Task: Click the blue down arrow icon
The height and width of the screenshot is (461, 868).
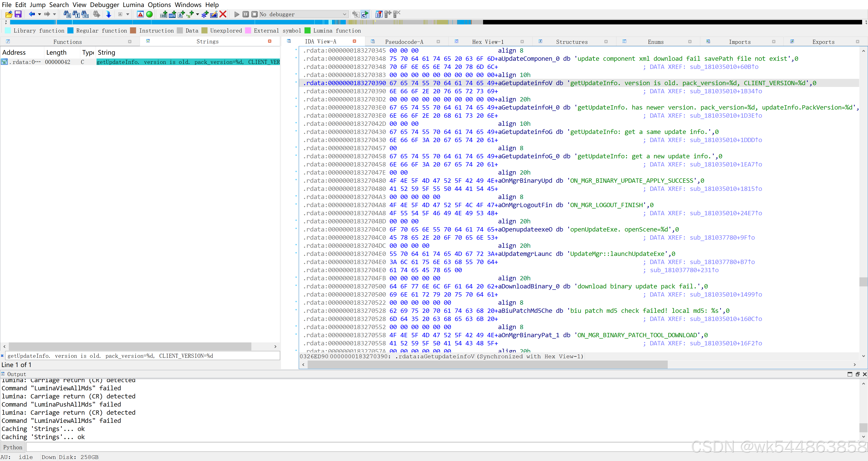Action: pyautogui.click(x=108, y=14)
